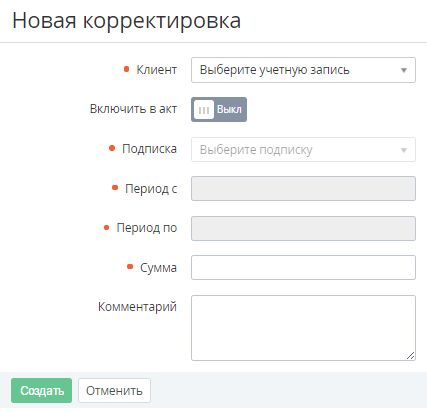Toggle the Включить в акт switch
Screen dimensions: 427x412
coord(219,109)
